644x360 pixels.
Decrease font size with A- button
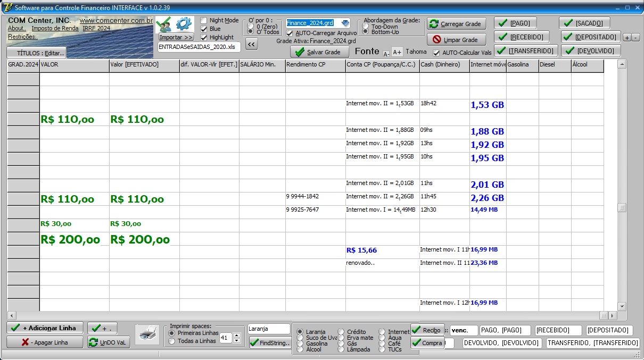386,53
